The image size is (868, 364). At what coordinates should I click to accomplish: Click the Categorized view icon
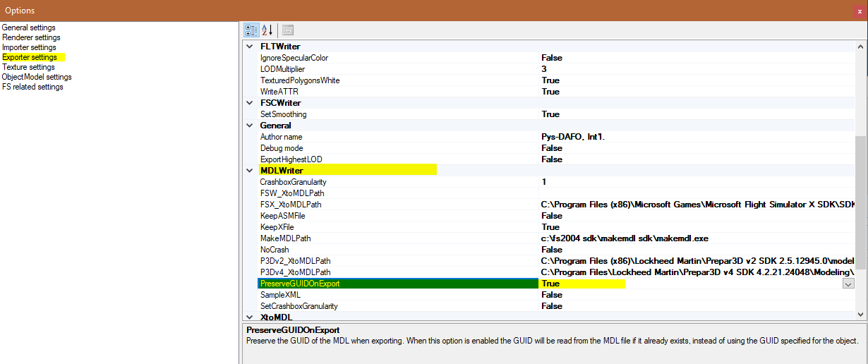tap(251, 30)
